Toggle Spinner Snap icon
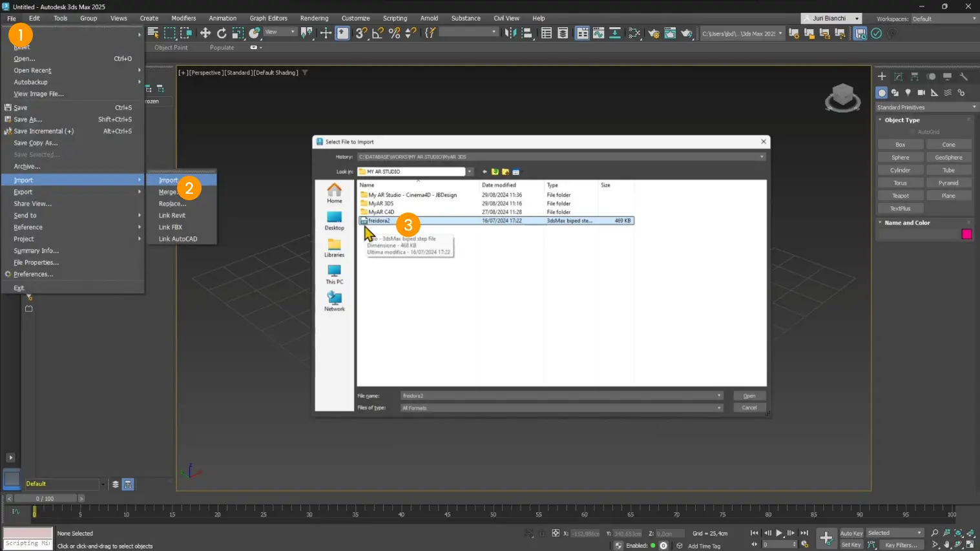Viewport: 980px width, 551px height. coord(410,33)
